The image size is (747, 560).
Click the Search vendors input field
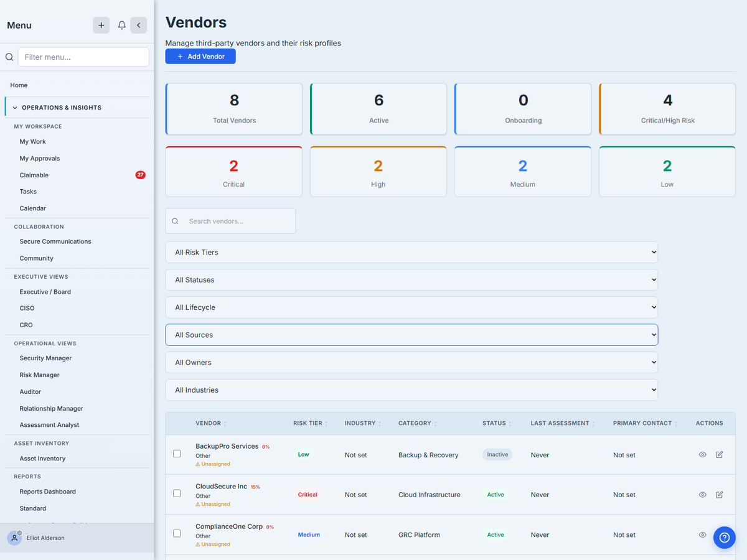point(231,221)
